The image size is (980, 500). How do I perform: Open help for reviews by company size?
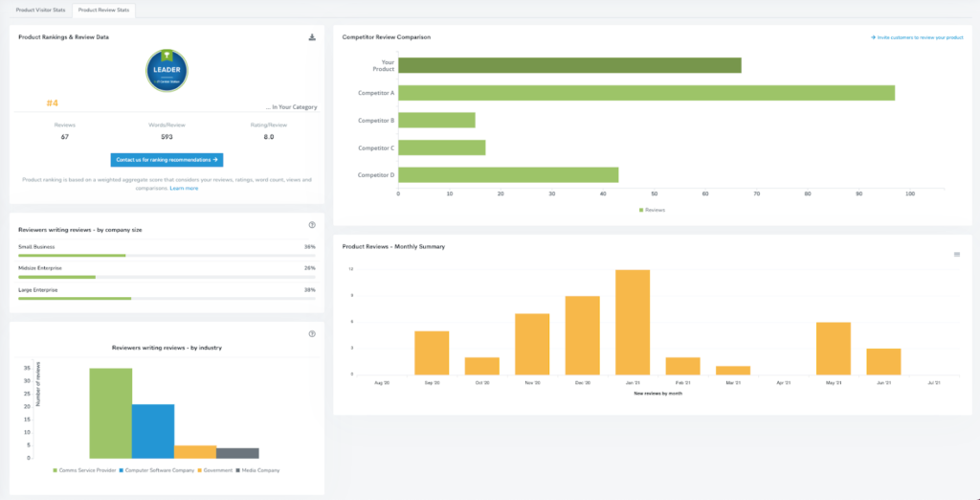[312, 225]
